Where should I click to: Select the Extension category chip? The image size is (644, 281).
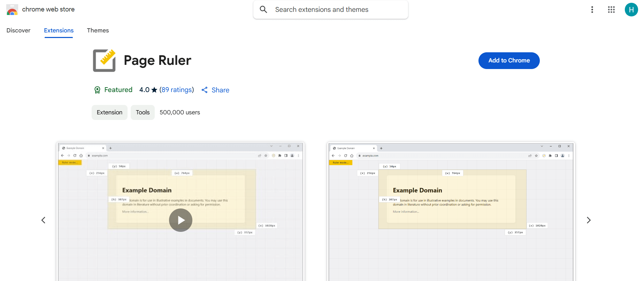109,112
